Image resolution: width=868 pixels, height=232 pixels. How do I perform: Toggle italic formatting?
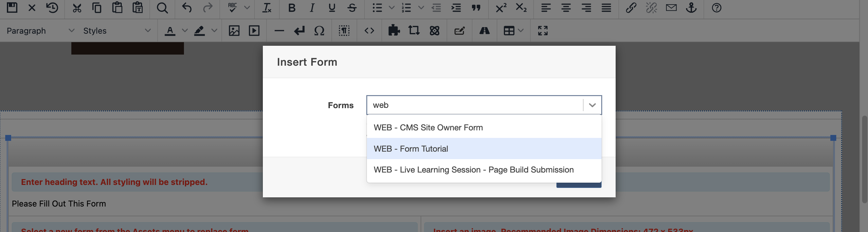(312, 8)
